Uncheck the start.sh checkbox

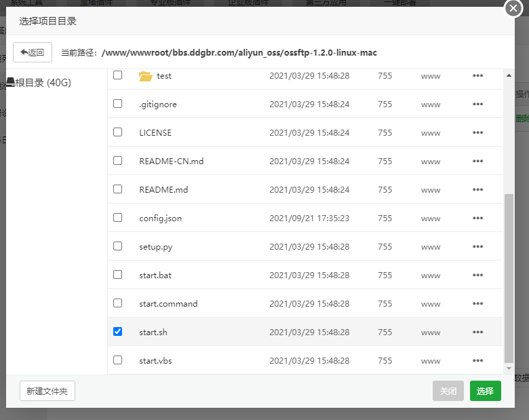tap(118, 332)
